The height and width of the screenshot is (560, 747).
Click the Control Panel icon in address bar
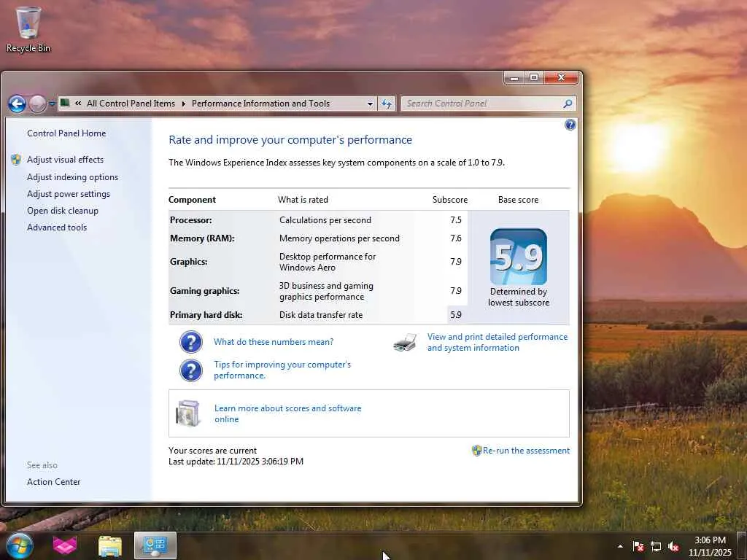[65, 103]
